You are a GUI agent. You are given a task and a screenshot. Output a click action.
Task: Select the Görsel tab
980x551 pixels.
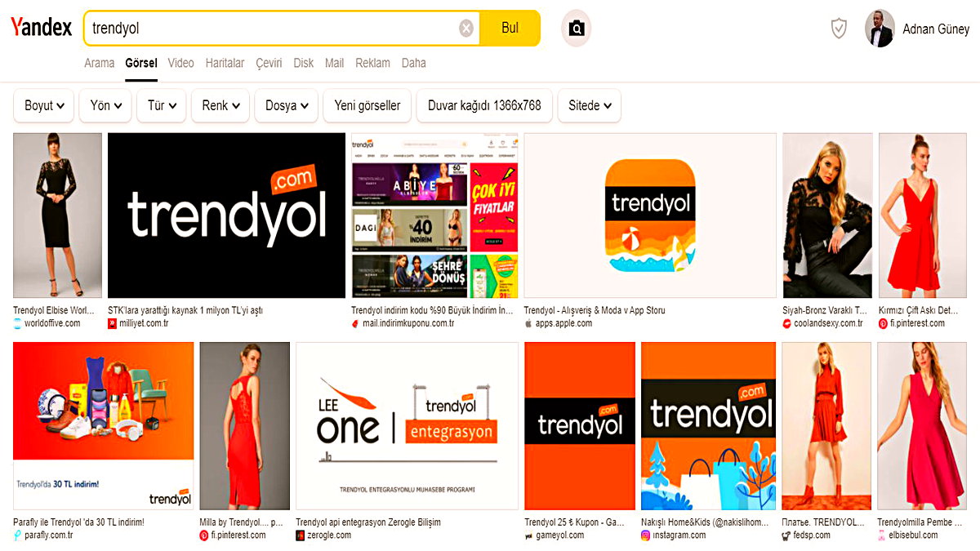coord(141,63)
